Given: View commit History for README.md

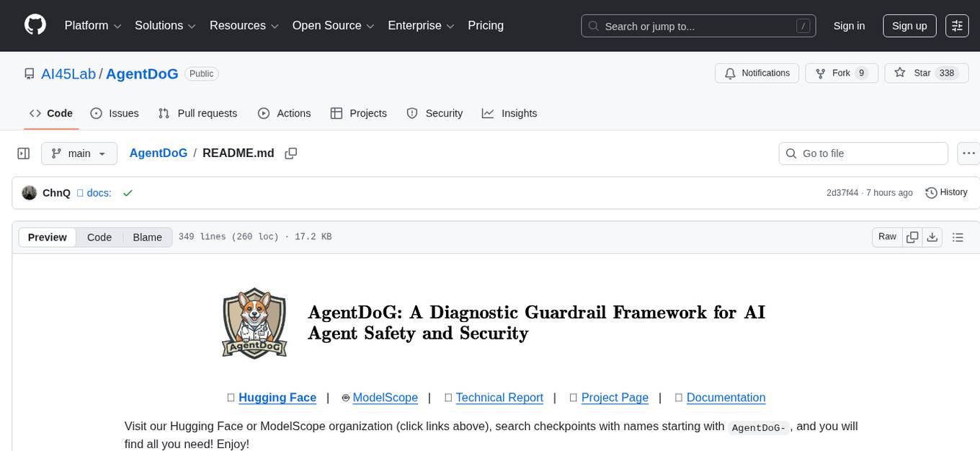Looking at the screenshot, I should coord(946,192).
